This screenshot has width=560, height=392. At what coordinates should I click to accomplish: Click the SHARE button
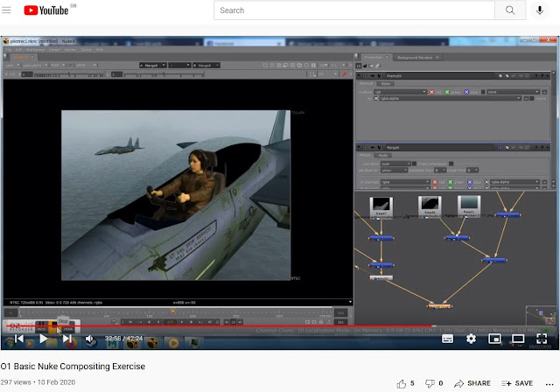coord(472,383)
